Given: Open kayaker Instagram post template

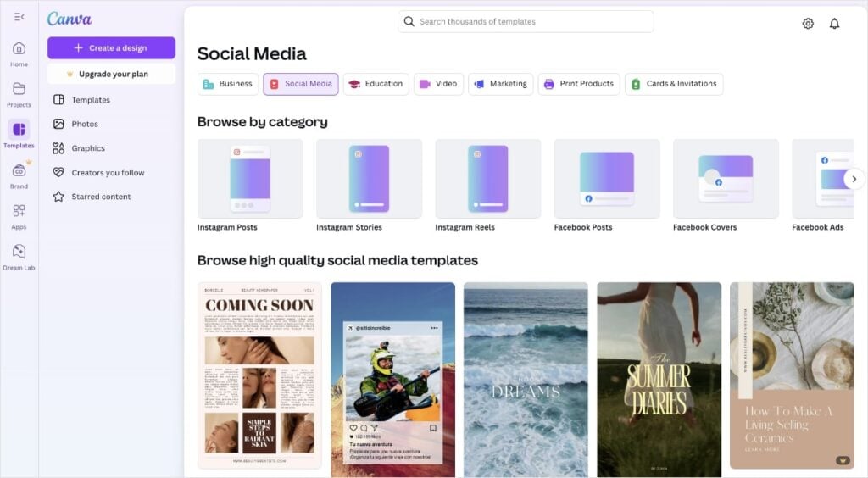Looking at the screenshot, I should (x=392, y=380).
